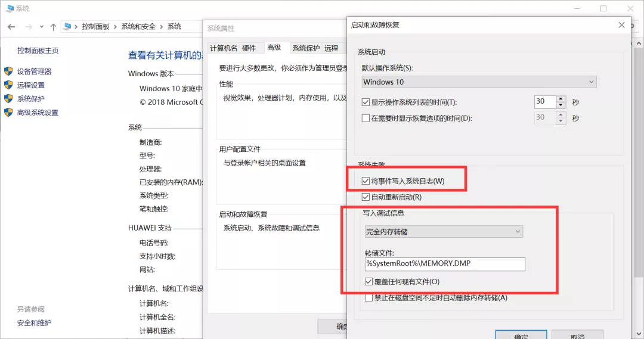Open 安全和维护 link
644x339 pixels.
pyautogui.click(x=35, y=323)
